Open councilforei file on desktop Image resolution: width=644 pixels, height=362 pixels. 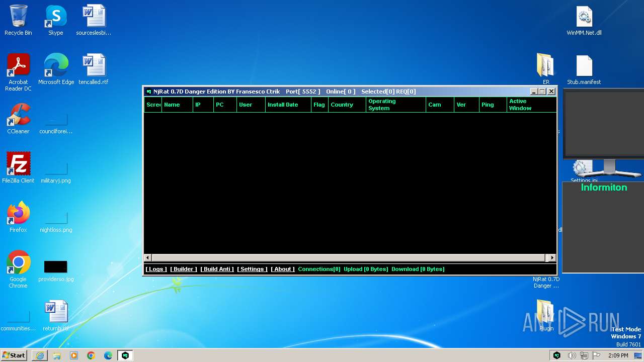(56, 124)
